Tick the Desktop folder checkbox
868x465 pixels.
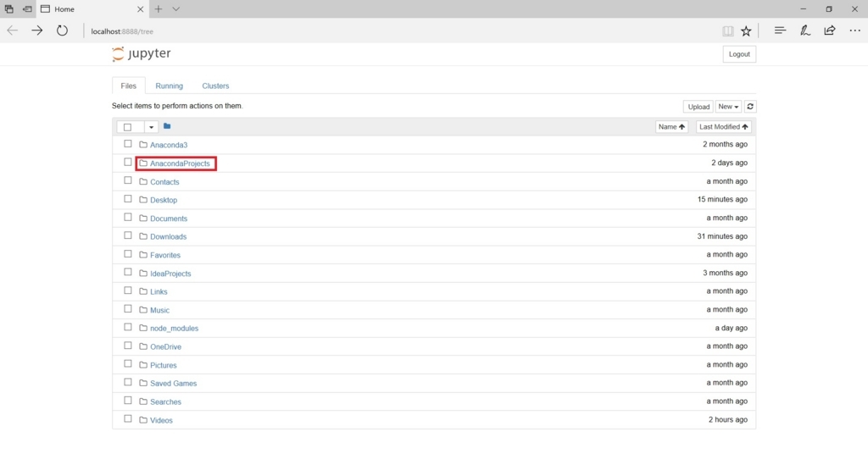[x=128, y=198]
